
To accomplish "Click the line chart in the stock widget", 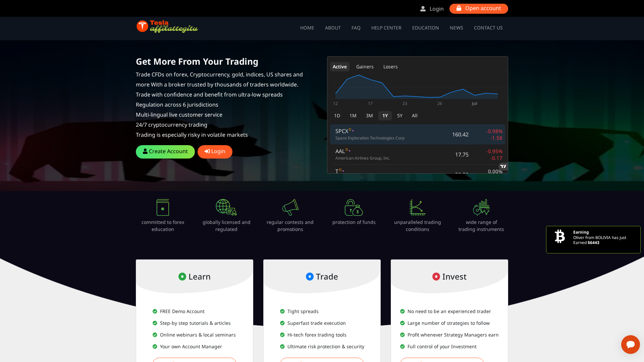I will pyautogui.click(x=417, y=87).
